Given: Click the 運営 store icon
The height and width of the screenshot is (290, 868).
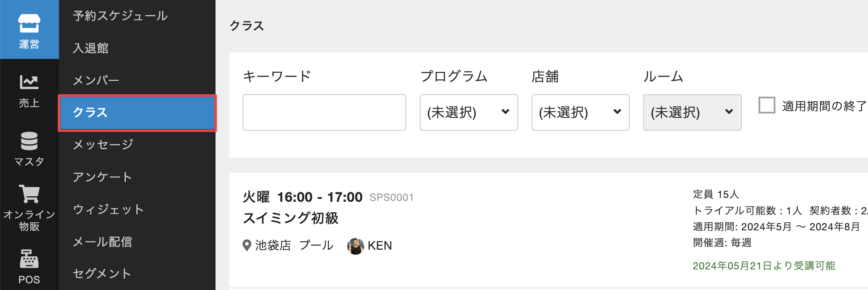Looking at the screenshot, I should [x=29, y=24].
